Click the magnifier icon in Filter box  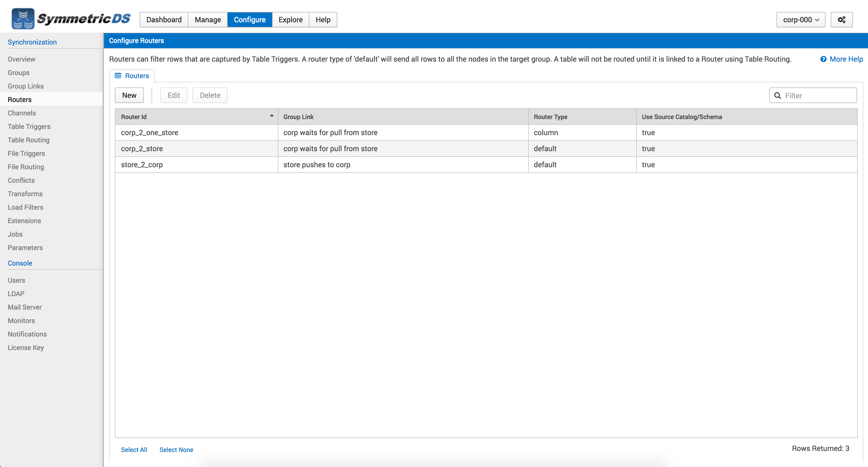coord(778,96)
